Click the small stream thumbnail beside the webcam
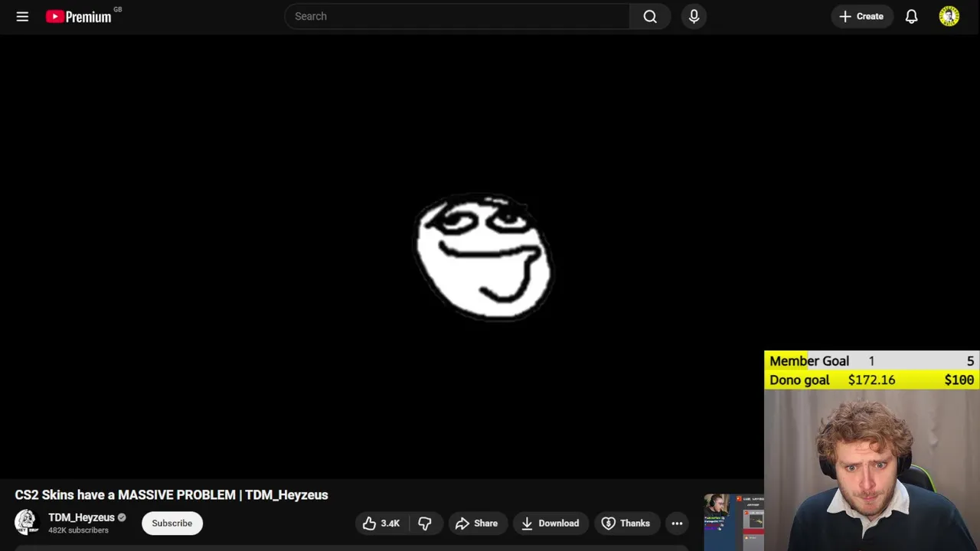Viewport: 980px width, 551px height. point(734,523)
